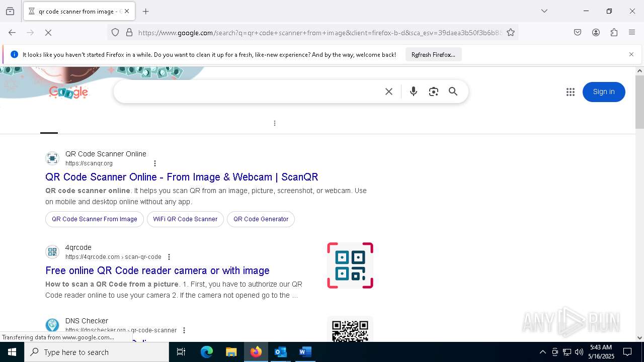
Task: Submit search with magnifier icon
Action: coord(453,92)
